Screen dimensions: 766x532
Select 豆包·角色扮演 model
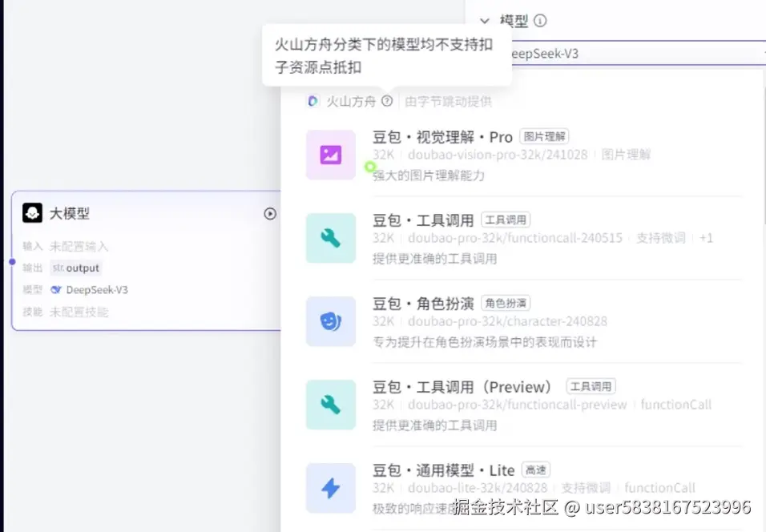pyautogui.click(x=522, y=321)
